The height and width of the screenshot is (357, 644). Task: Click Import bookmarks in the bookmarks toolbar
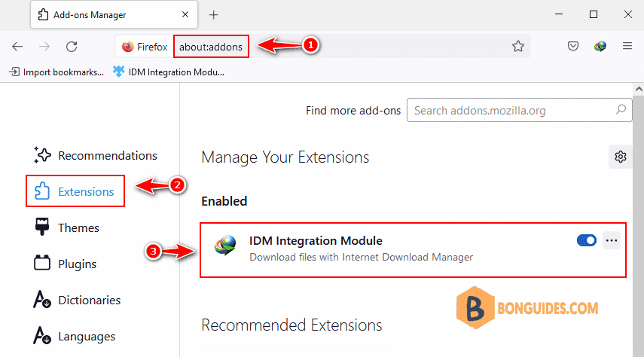[56, 72]
